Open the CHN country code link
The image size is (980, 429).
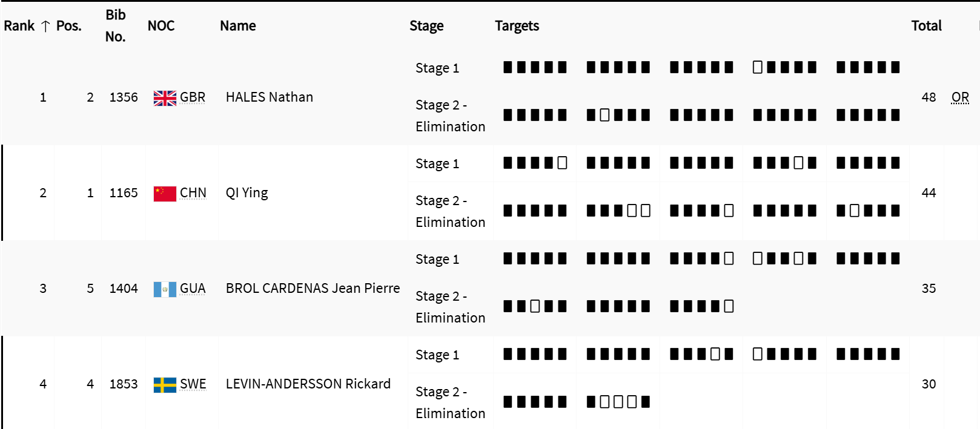(193, 193)
